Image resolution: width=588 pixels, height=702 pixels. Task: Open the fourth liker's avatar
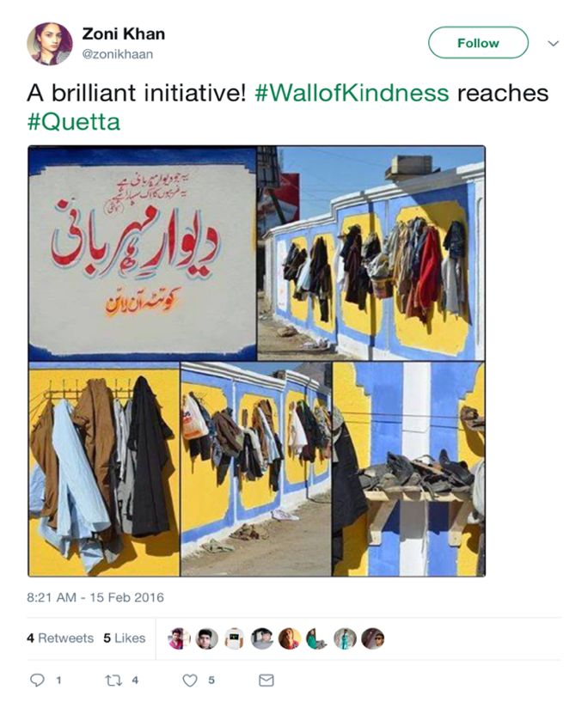262,638
